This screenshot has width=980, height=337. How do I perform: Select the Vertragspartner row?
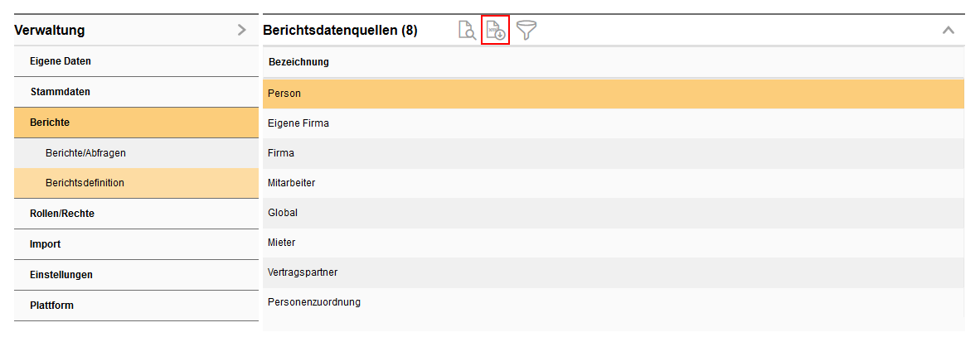pos(303,272)
